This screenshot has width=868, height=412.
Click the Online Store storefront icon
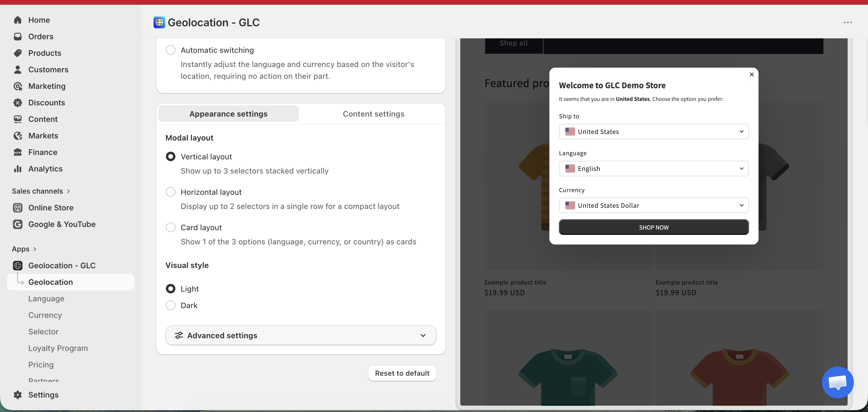point(17,207)
